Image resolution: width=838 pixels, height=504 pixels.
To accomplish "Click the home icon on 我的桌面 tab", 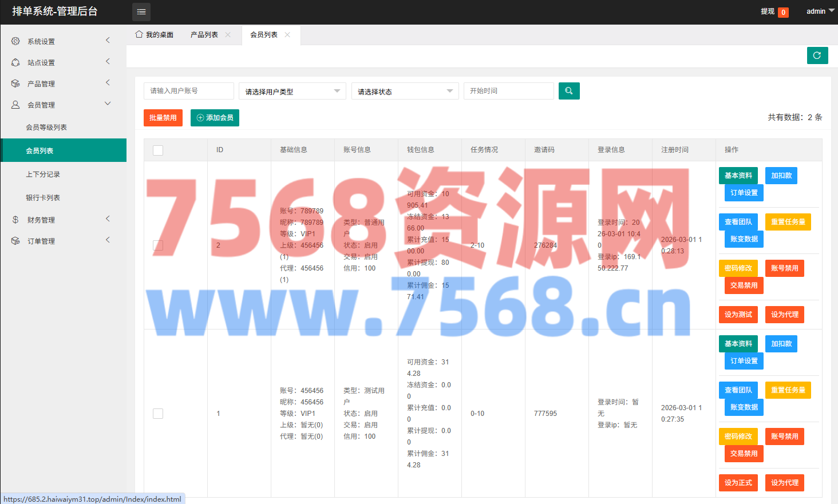I will (x=139, y=34).
